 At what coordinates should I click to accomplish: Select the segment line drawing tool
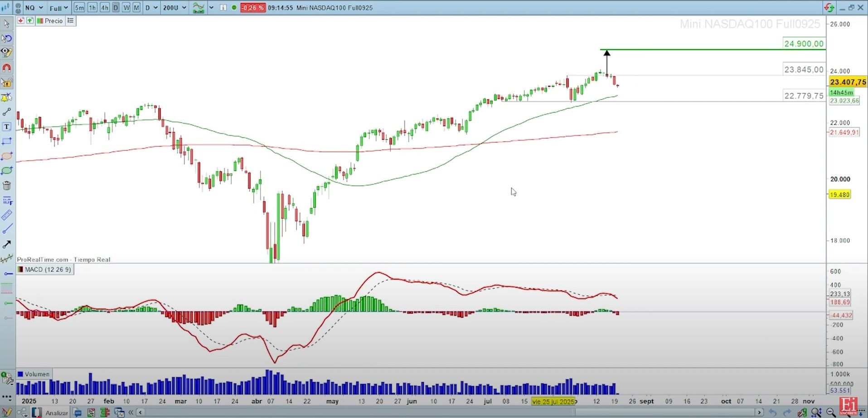[x=7, y=112]
